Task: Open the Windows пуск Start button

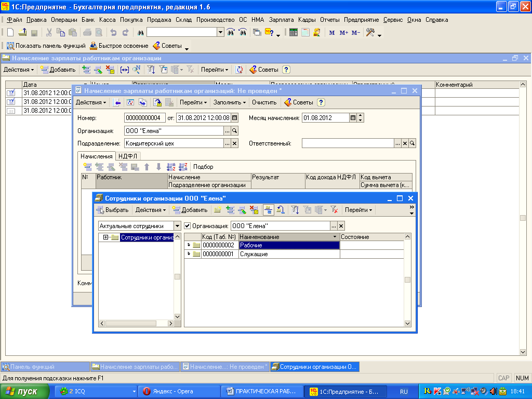Action: pyautogui.click(x=24, y=392)
